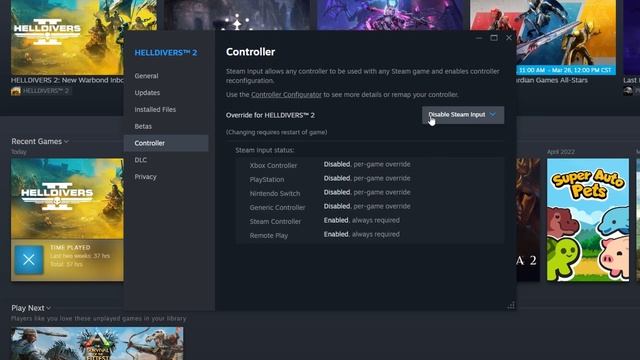640x360 pixels.
Task: Click the Steam Input status heading
Action: click(x=264, y=150)
